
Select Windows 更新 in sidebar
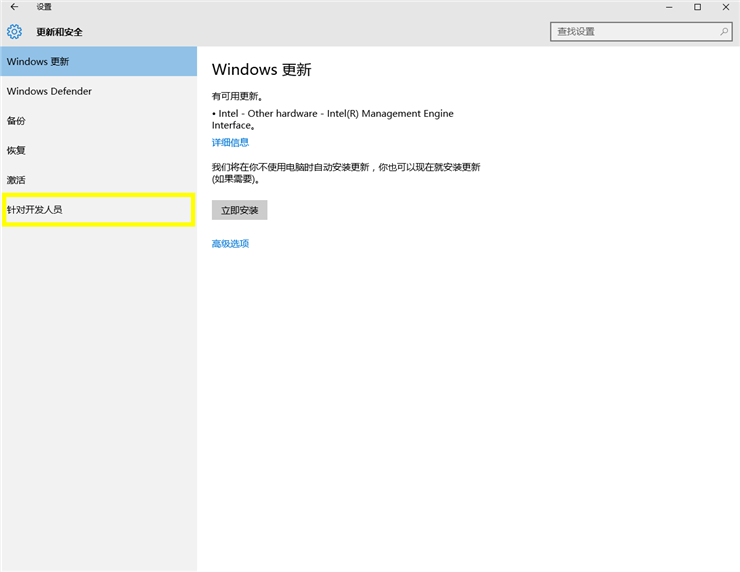coord(99,61)
